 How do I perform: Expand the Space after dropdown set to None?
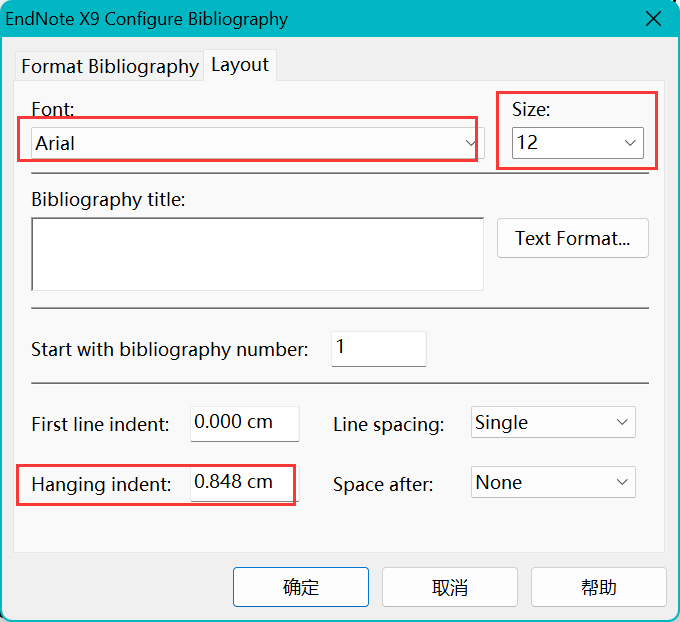pyautogui.click(x=553, y=482)
